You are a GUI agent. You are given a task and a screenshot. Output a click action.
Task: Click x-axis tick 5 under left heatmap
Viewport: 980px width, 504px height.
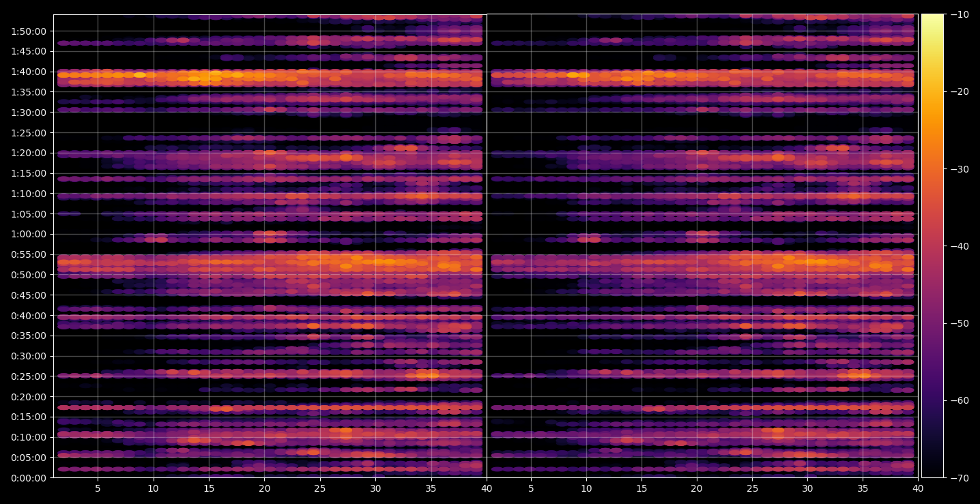click(98, 489)
